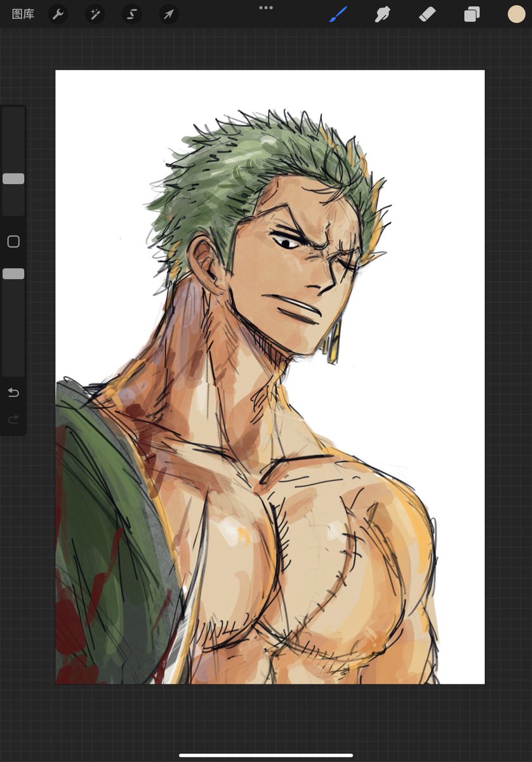Image resolution: width=532 pixels, height=762 pixels.
Task: Click the brush size slider handle
Action: point(13,179)
